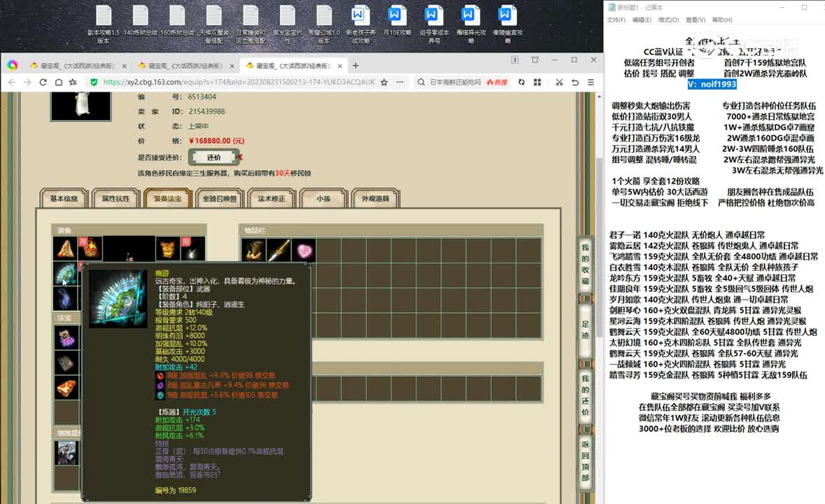Screen dimensions: 825x504
Task: Close the active third 藏宝阁 tab
Action: click(340, 66)
